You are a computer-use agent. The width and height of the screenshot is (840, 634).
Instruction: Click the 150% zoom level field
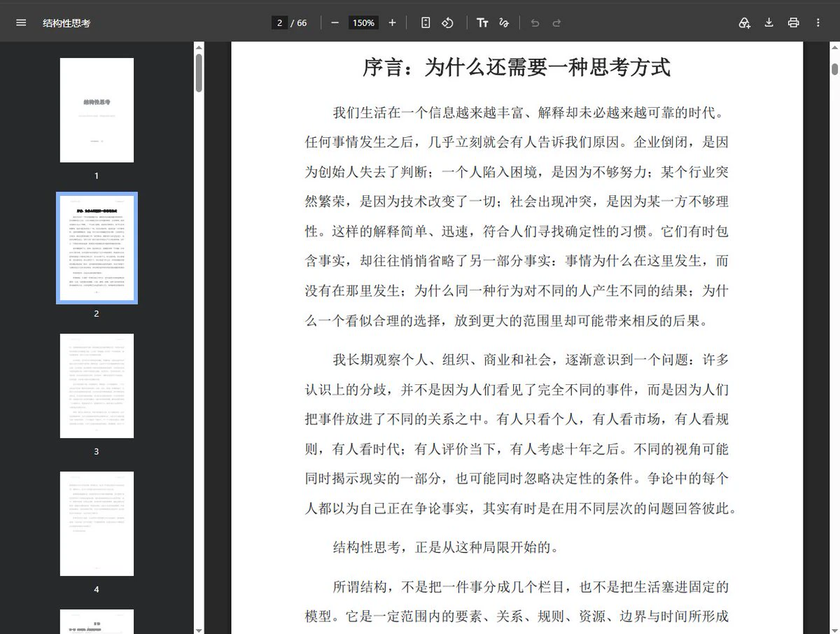point(363,22)
